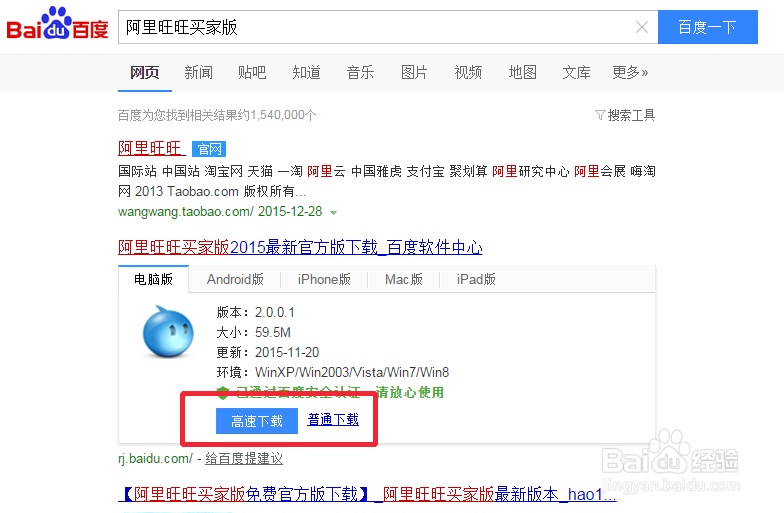Open 搜索工具 filter options
Screen dimensions: 784x513
pyautogui.click(x=625, y=116)
